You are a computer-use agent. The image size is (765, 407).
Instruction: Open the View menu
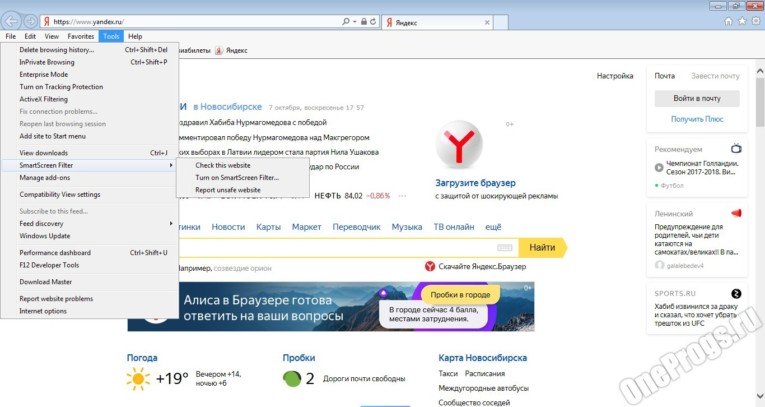tap(52, 36)
